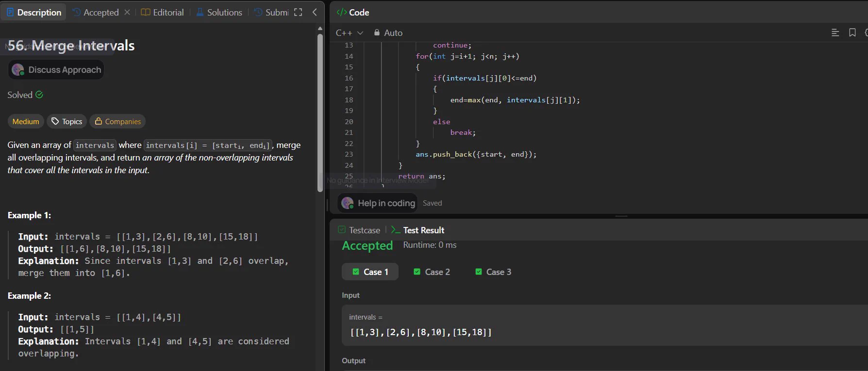868x371 pixels.
Task: Click the 'continue;' statement in the code
Action: (x=452, y=45)
